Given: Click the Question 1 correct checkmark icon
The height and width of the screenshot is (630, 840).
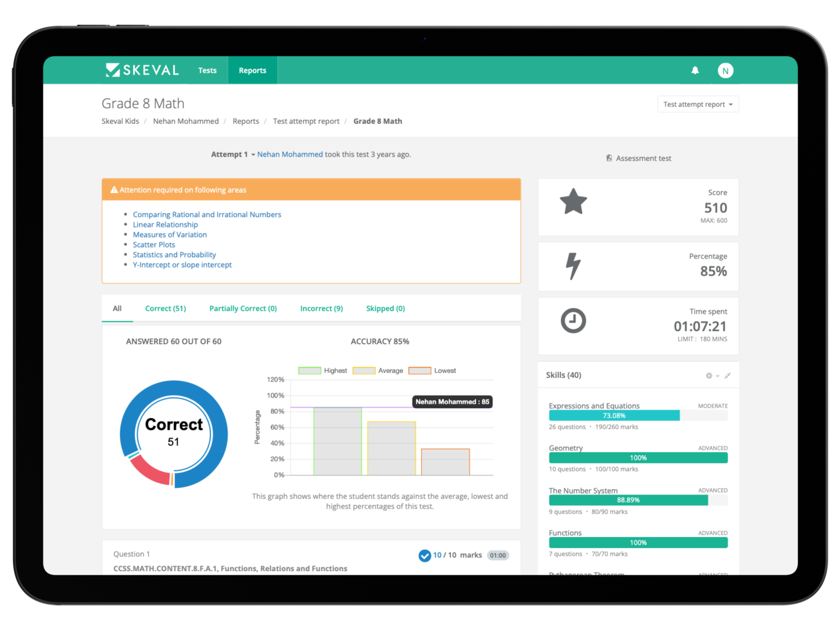Looking at the screenshot, I should click(424, 555).
